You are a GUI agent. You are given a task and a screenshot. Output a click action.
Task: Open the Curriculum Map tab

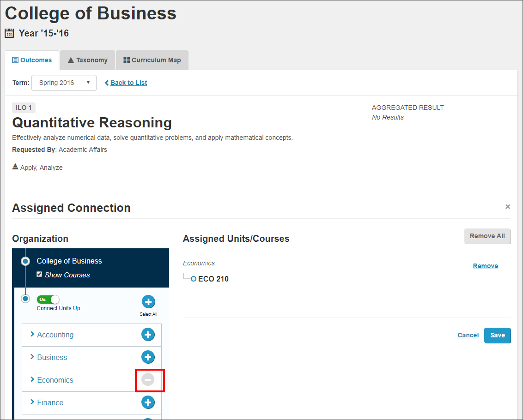click(152, 60)
